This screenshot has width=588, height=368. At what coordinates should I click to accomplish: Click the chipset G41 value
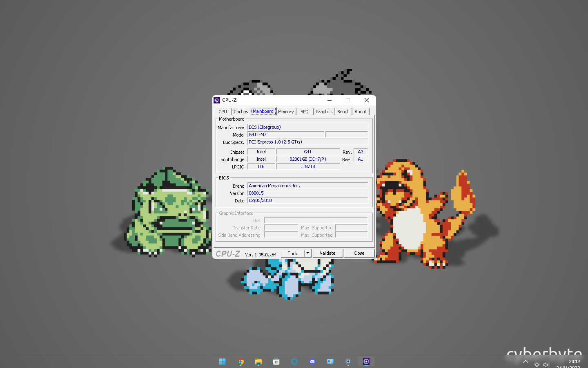(308, 152)
